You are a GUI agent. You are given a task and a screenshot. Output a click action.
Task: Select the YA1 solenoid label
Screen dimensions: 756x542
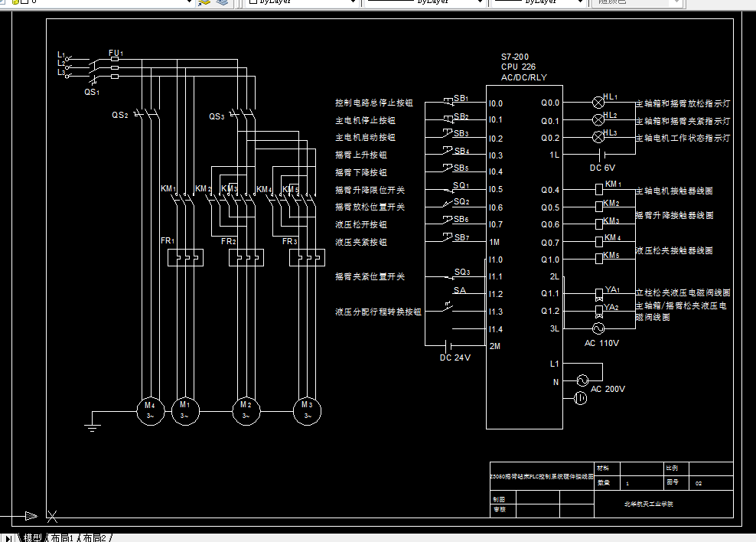[612, 289]
